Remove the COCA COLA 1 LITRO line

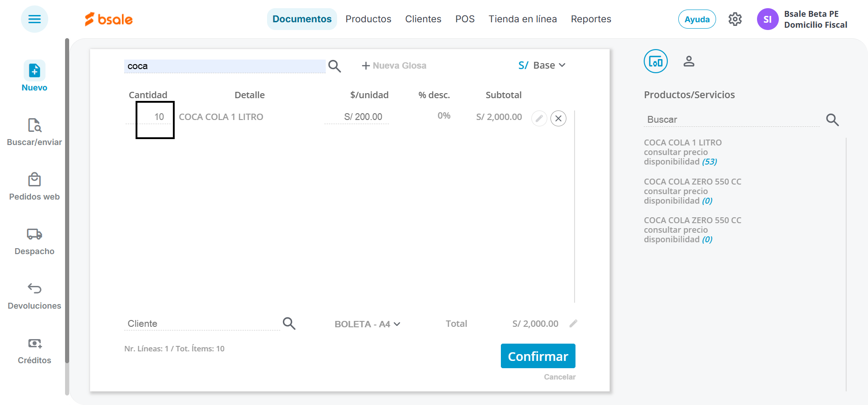tap(558, 119)
